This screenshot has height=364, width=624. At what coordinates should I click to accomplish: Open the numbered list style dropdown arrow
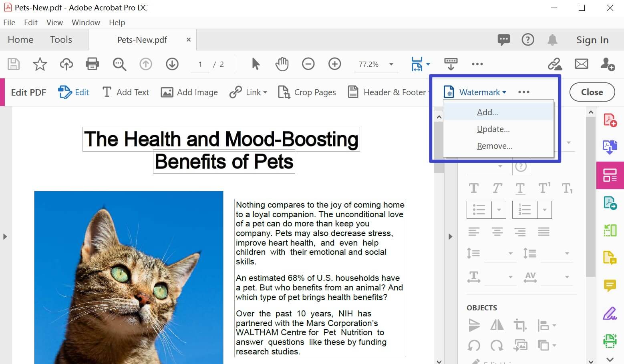point(544,210)
